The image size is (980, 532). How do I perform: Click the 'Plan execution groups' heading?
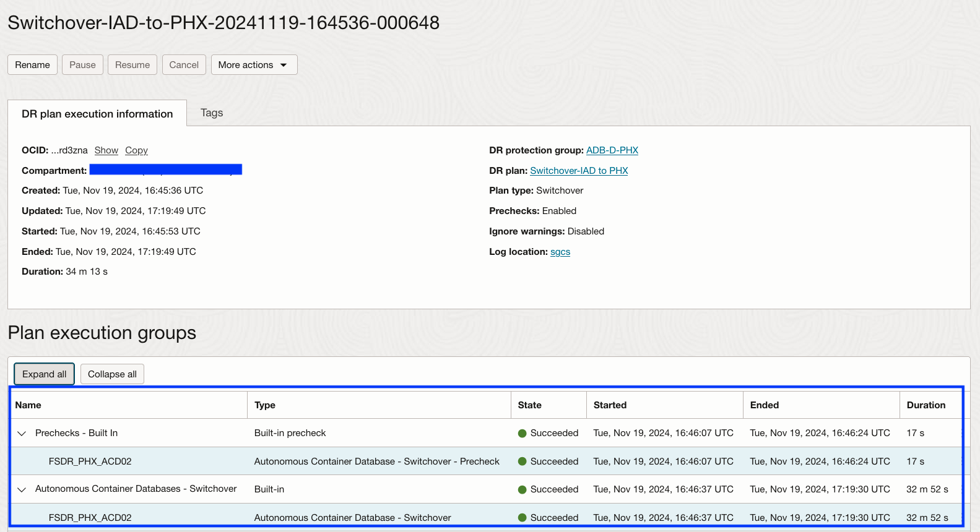pos(102,333)
